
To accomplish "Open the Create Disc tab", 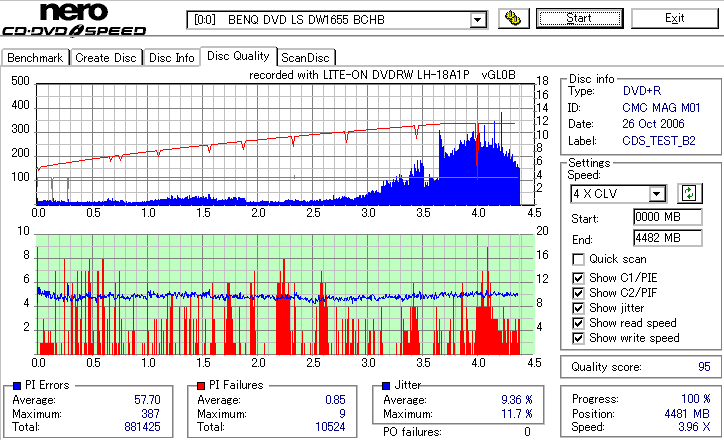I will (x=106, y=58).
